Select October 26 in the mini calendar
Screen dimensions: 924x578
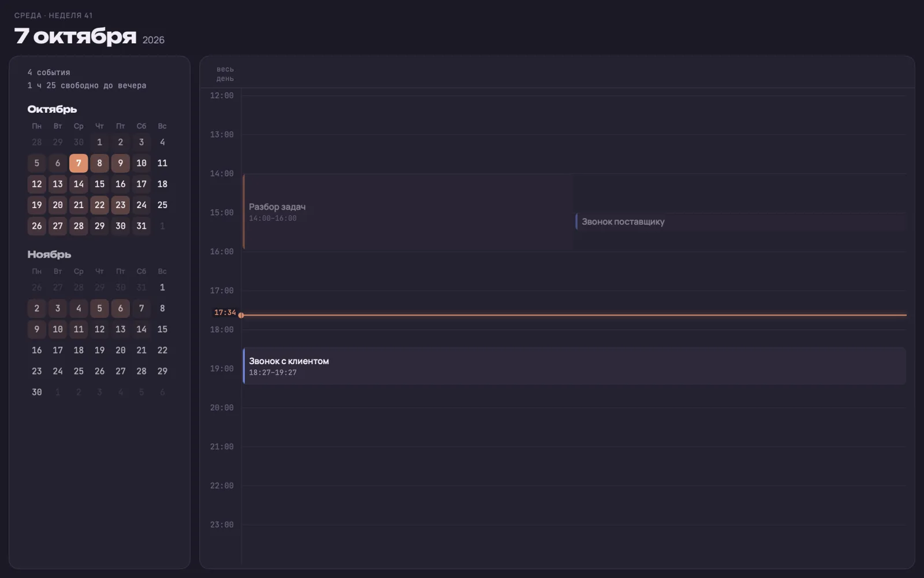pyautogui.click(x=37, y=226)
